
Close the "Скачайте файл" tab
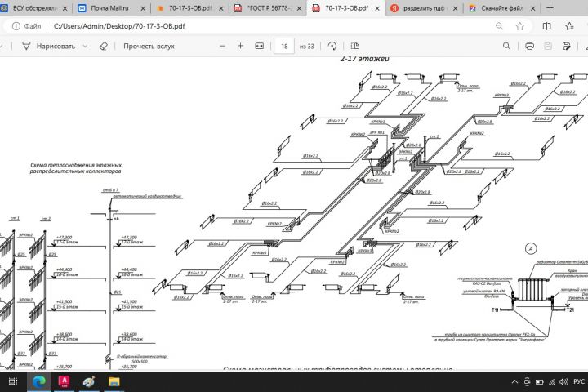pos(532,8)
